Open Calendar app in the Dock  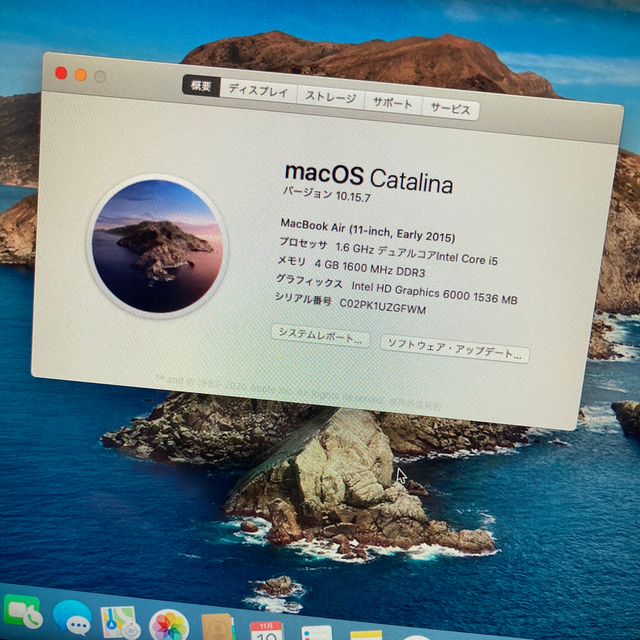coord(266,631)
